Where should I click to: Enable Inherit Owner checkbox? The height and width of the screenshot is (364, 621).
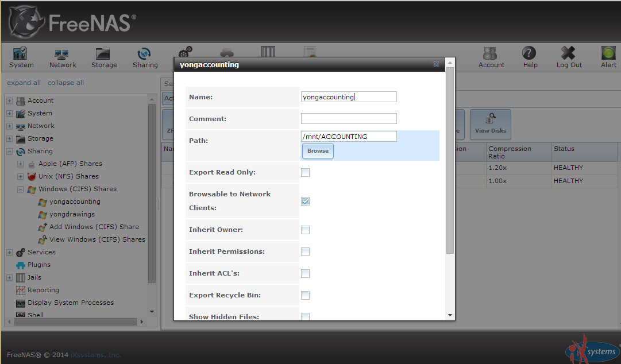(x=306, y=230)
